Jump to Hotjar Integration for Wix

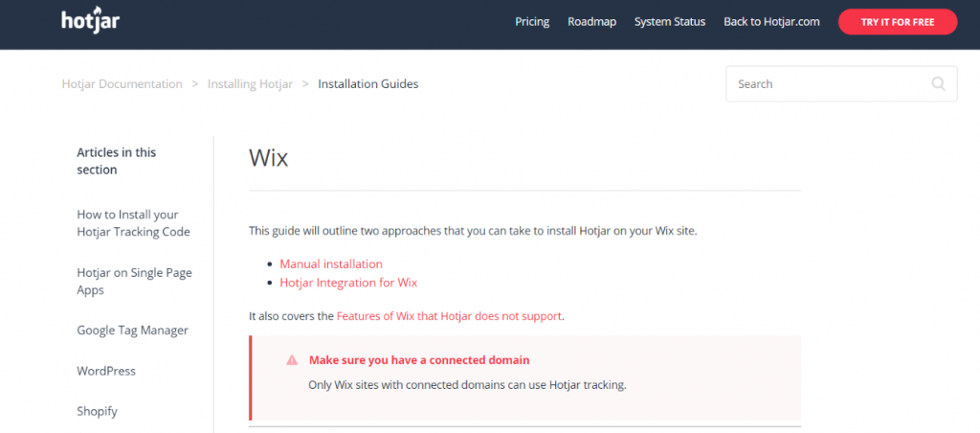[x=348, y=283]
